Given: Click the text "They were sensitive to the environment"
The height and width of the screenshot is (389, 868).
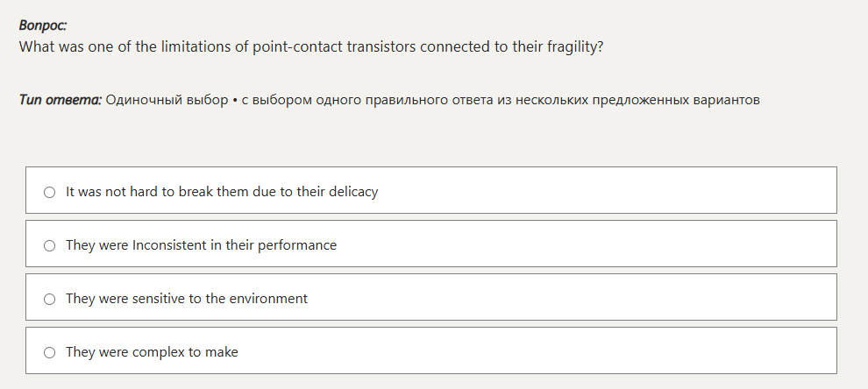Looking at the screenshot, I should tap(187, 299).
